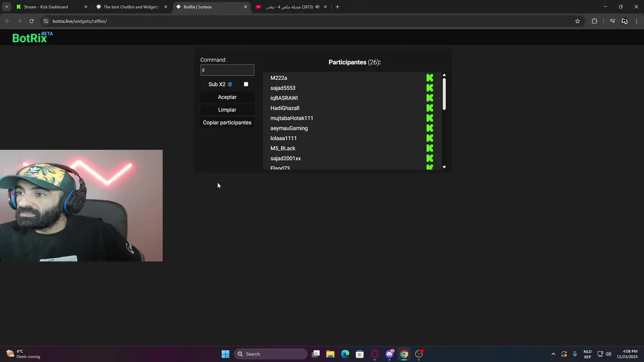Click the Kick icon next to aeymauGaming
This screenshot has width=644, height=362.
(430, 128)
